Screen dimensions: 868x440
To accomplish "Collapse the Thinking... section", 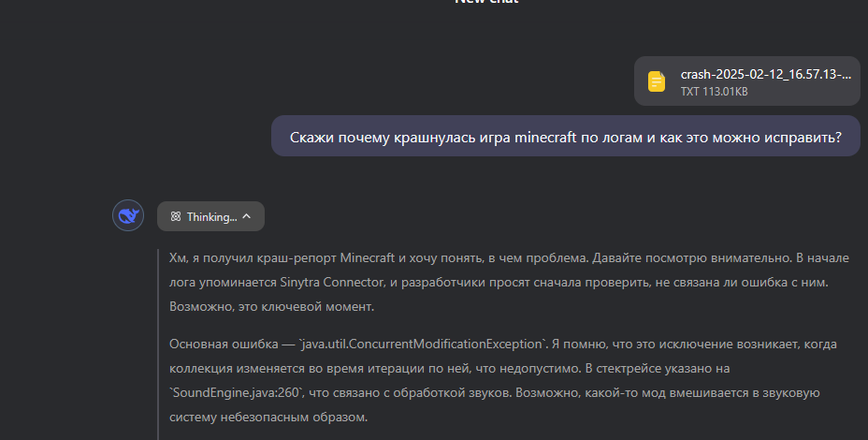I will click(x=210, y=216).
